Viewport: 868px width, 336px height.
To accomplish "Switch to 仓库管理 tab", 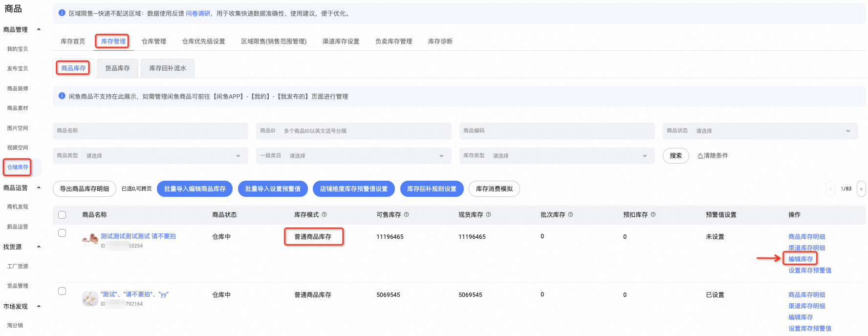I will tap(154, 42).
